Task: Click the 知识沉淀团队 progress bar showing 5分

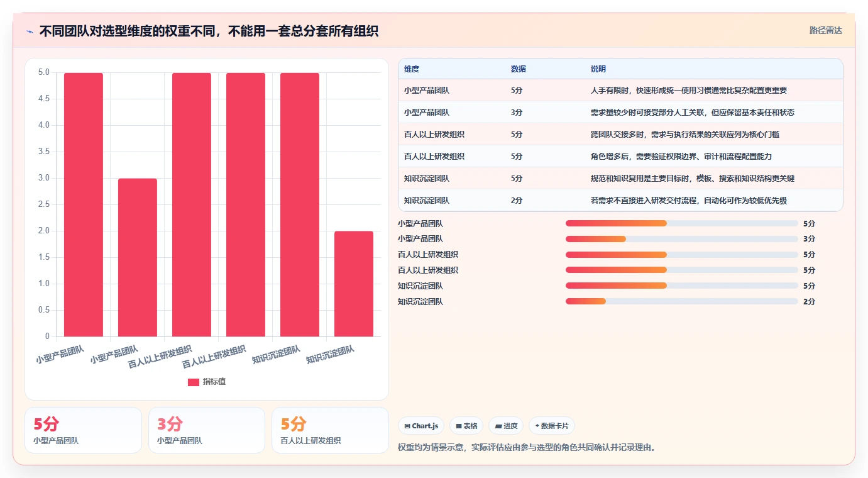Action: (x=682, y=286)
